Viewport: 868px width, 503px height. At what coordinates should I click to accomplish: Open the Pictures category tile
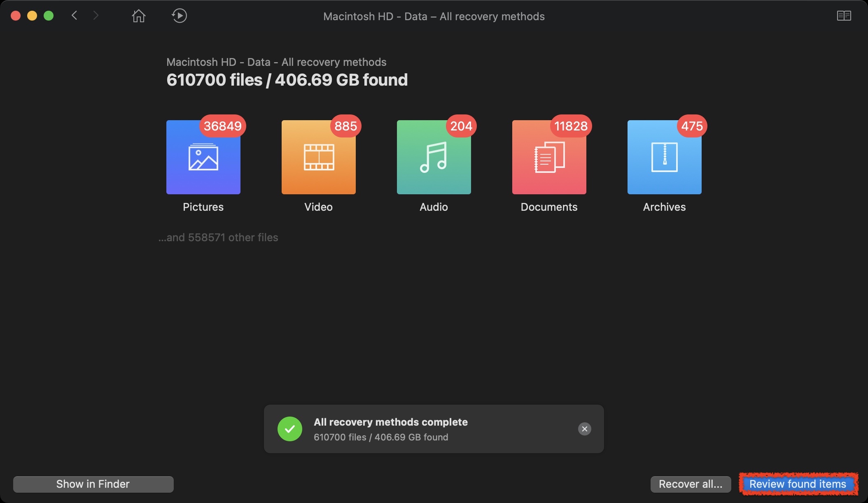pyautogui.click(x=203, y=157)
